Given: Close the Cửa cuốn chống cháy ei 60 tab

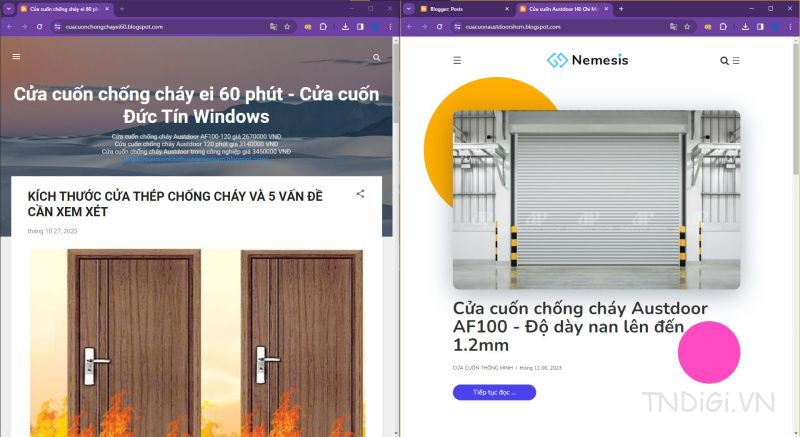Looking at the screenshot, I should click(107, 9).
